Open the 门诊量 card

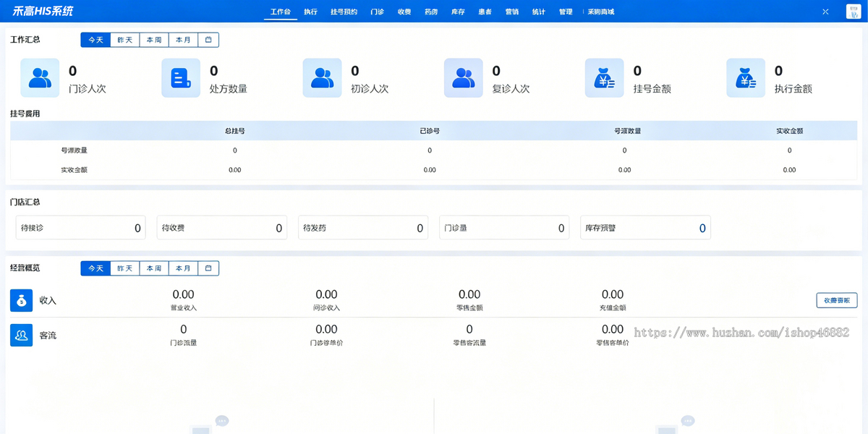pyautogui.click(x=504, y=228)
